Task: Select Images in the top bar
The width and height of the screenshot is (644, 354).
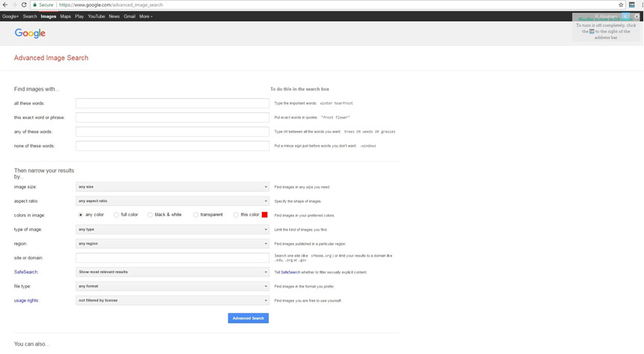Action: click(x=49, y=16)
